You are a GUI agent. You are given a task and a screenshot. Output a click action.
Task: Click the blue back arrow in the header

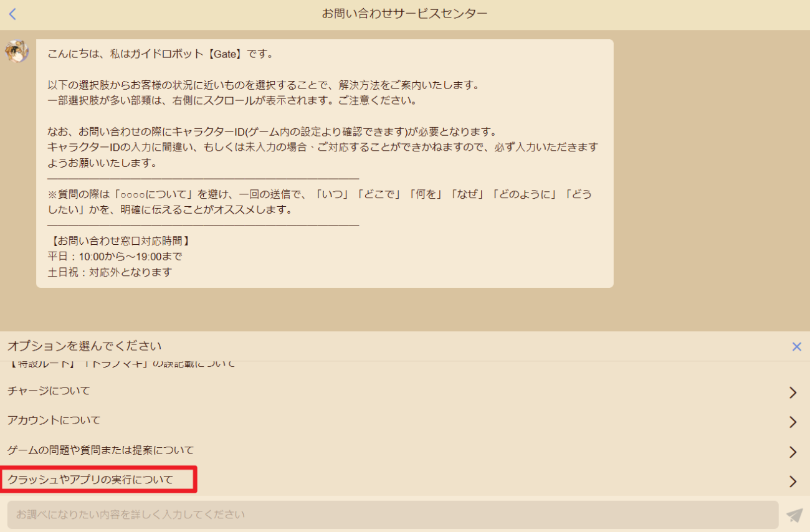click(x=12, y=14)
